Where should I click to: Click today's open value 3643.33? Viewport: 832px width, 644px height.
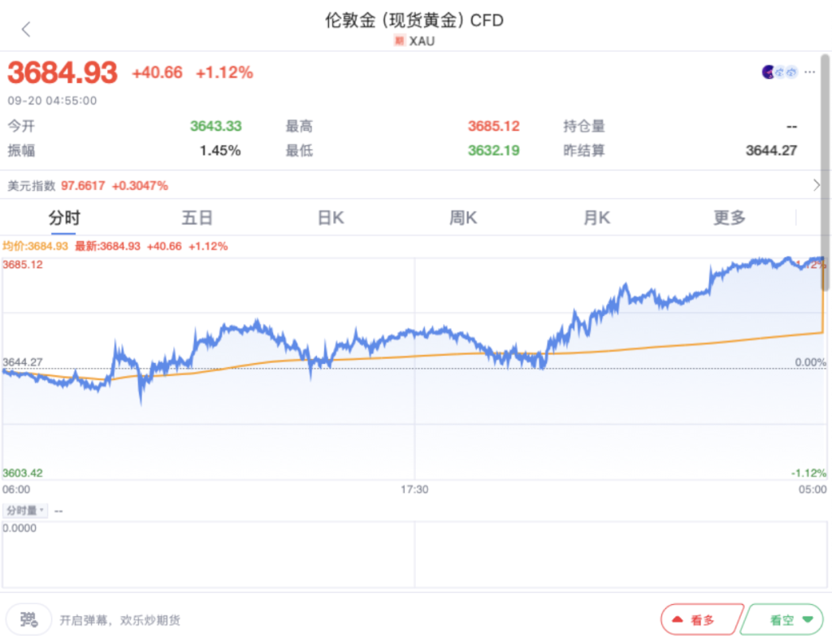pos(215,126)
